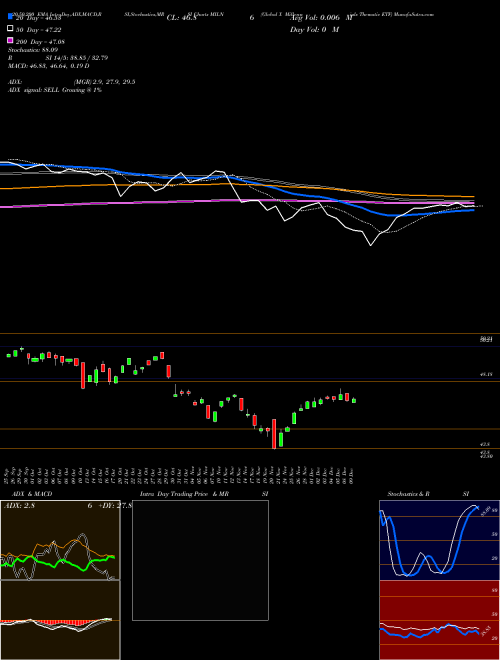
Task: Click the 'Stochastics & R' panel title
Action: (408, 494)
